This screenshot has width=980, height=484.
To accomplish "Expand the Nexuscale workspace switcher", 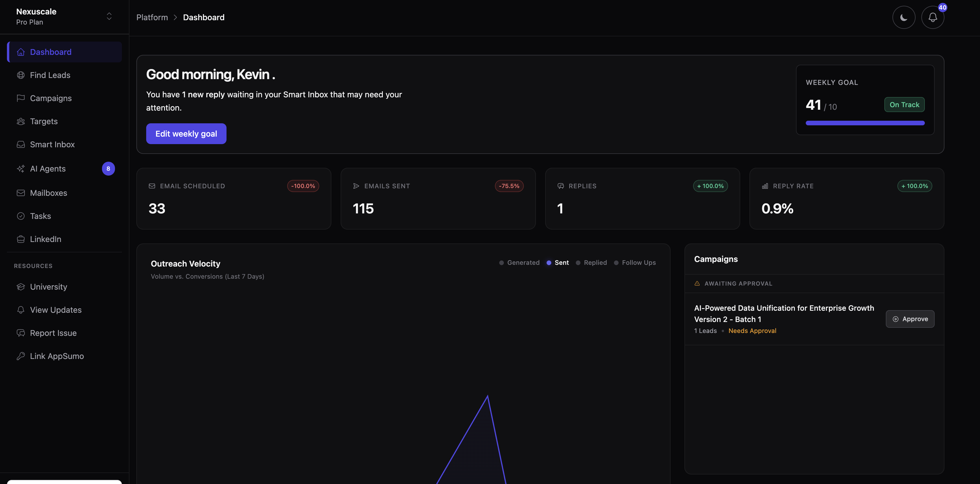I will 109,16.
